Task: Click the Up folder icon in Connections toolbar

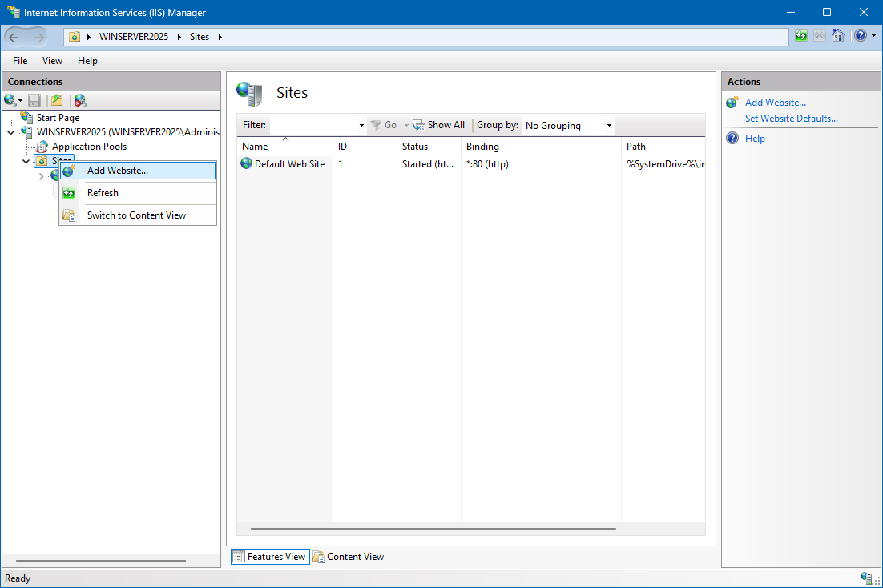Action: [x=56, y=100]
